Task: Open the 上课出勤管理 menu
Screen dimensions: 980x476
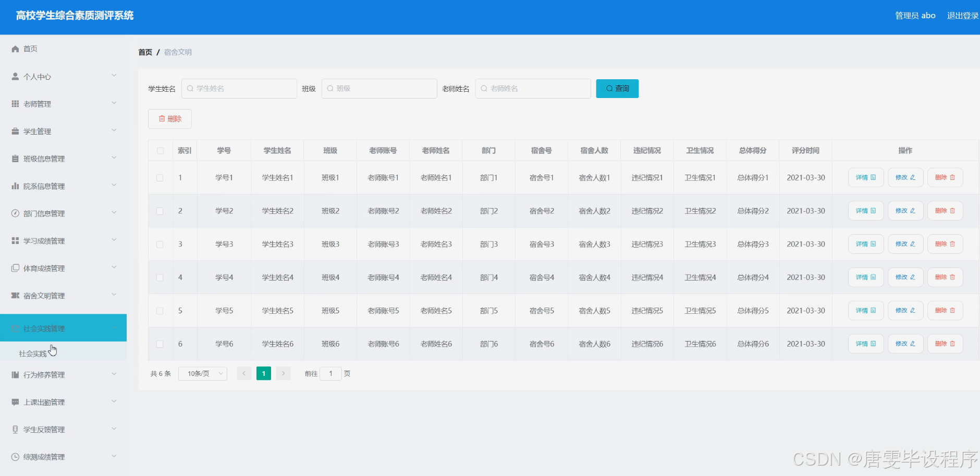Action: tap(63, 402)
